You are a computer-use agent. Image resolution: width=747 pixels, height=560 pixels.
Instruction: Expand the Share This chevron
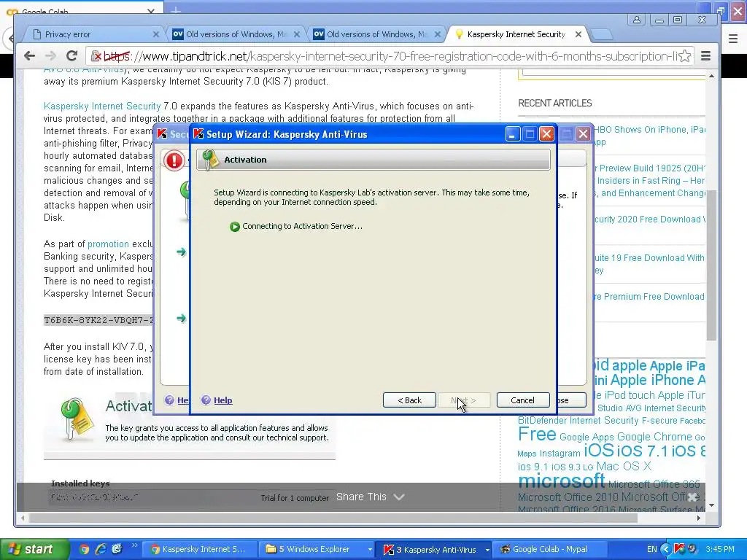tap(399, 497)
